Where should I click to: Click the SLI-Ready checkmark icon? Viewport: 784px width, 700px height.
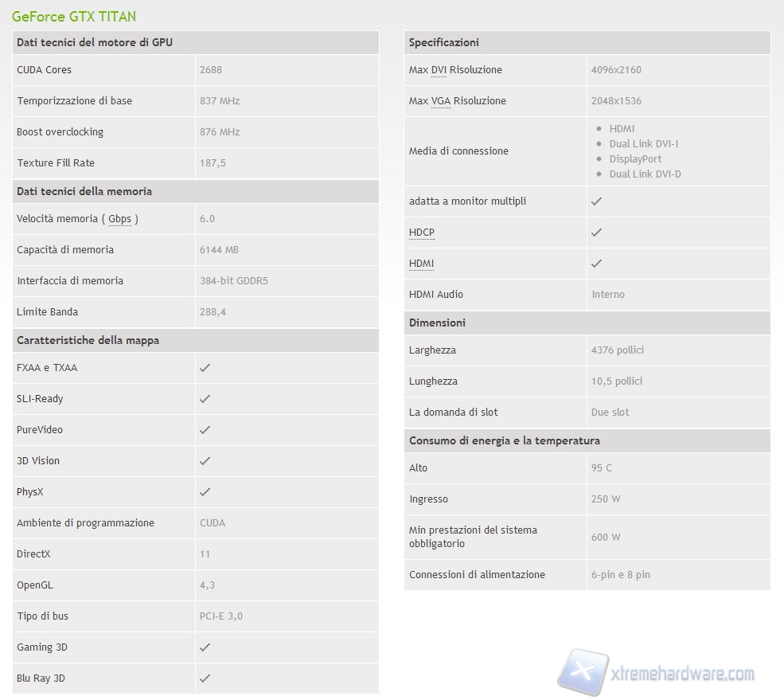point(205,399)
